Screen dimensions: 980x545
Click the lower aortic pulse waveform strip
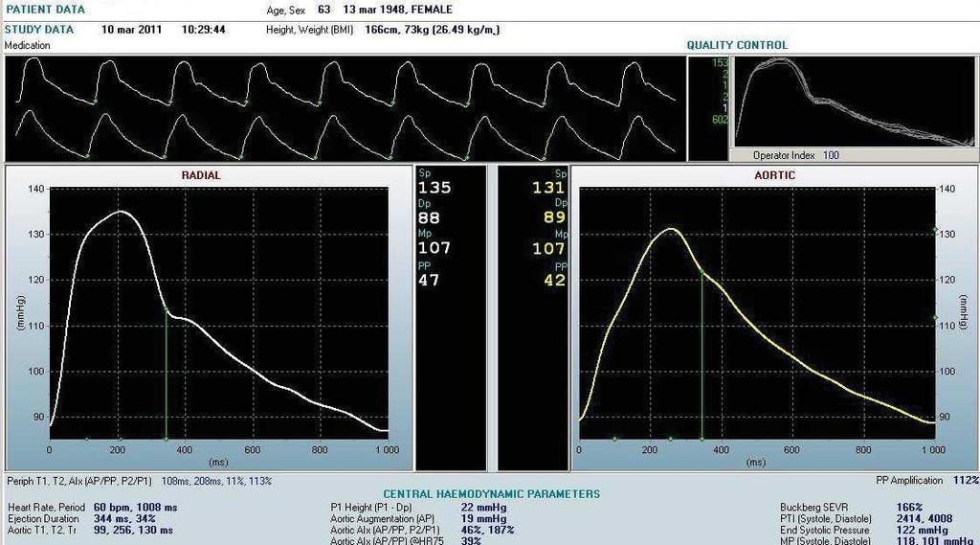coord(345,134)
